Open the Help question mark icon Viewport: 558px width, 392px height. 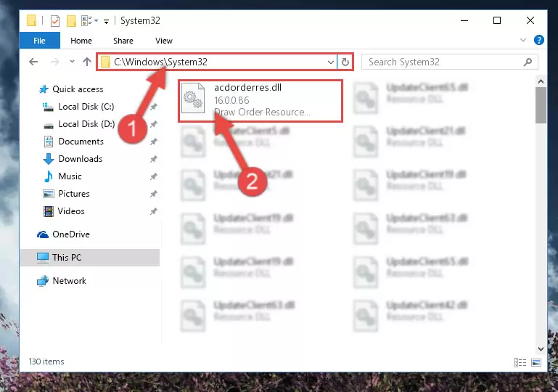click(539, 40)
